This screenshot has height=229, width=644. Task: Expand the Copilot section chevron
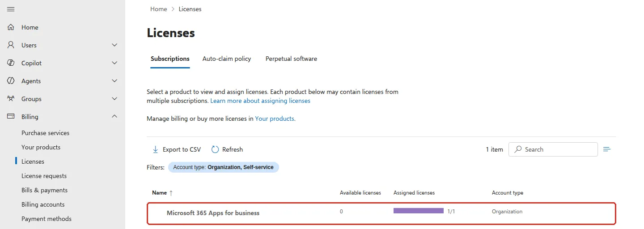click(114, 63)
